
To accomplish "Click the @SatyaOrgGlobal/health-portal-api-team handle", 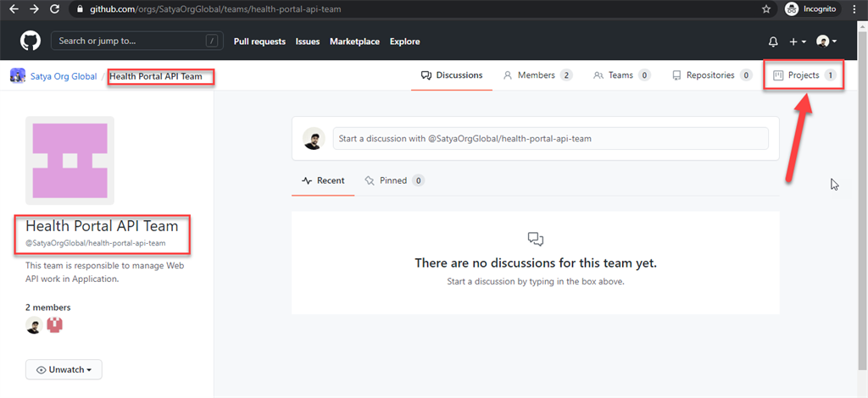I will [95, 243].
